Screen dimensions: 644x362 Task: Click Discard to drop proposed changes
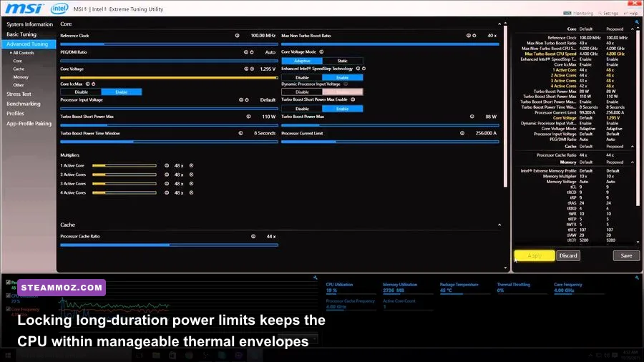tap(568, 255)
